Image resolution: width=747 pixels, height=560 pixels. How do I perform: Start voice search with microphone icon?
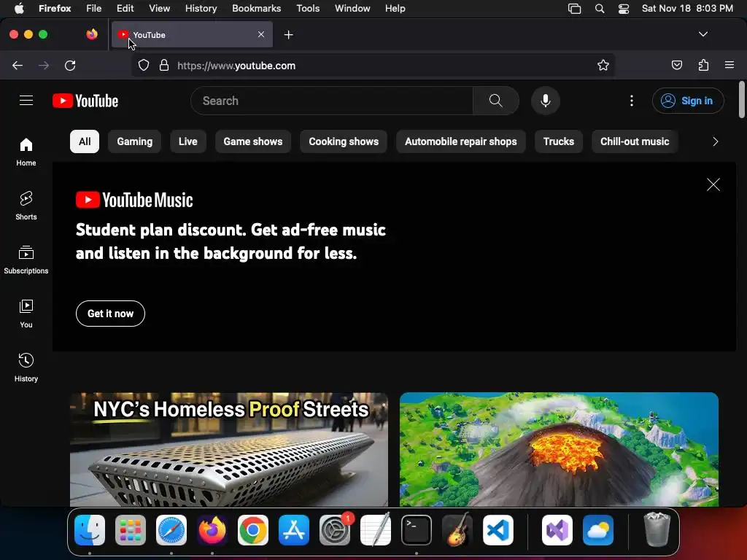(x=546, y=101)
